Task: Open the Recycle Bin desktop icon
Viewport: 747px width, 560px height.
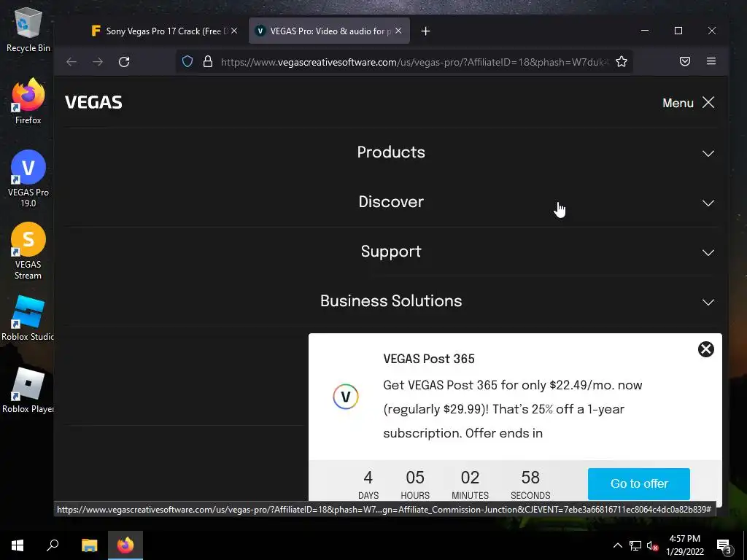Action: click(28, 30)
